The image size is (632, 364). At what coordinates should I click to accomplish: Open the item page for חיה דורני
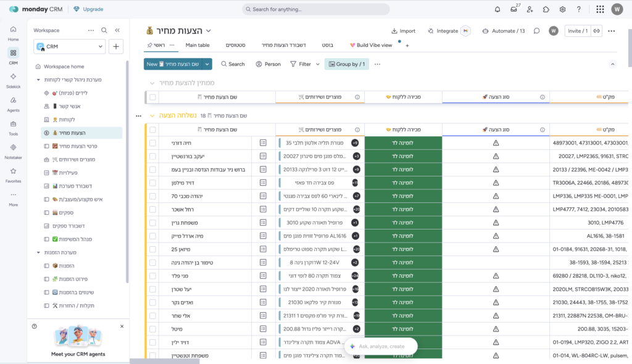[x=263, y=143]
